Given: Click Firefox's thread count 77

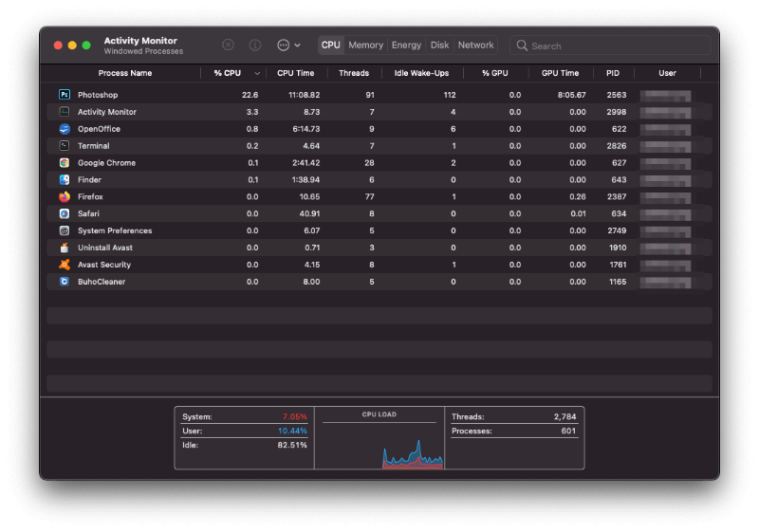Looking at the screenshot, I should [x=370, y=197].
